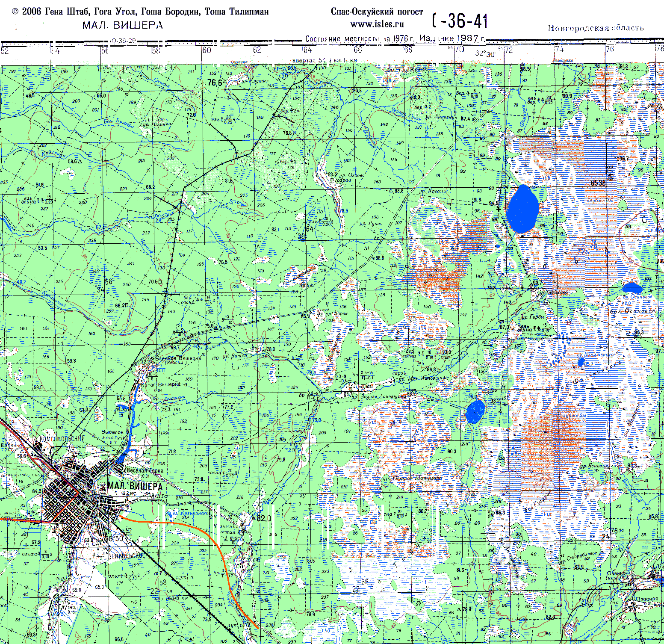The image size is (664, 644).
Task: Click the 'Дегтявик' brook label
Action: [175, 399]
